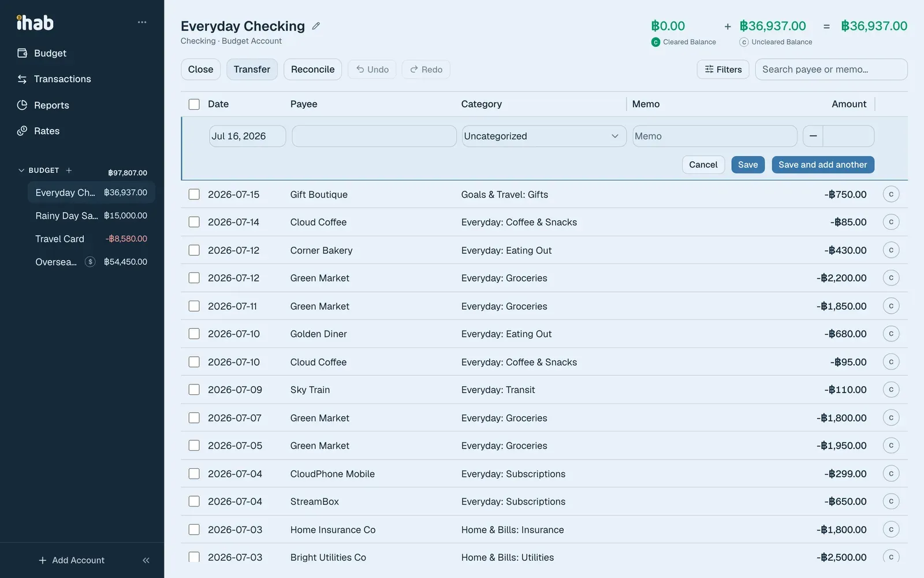Toggle cleared status for ฿1,950.00 Green Market
Image resolution: width=924 pixels, height=578 pixels.
click(891, 446)
